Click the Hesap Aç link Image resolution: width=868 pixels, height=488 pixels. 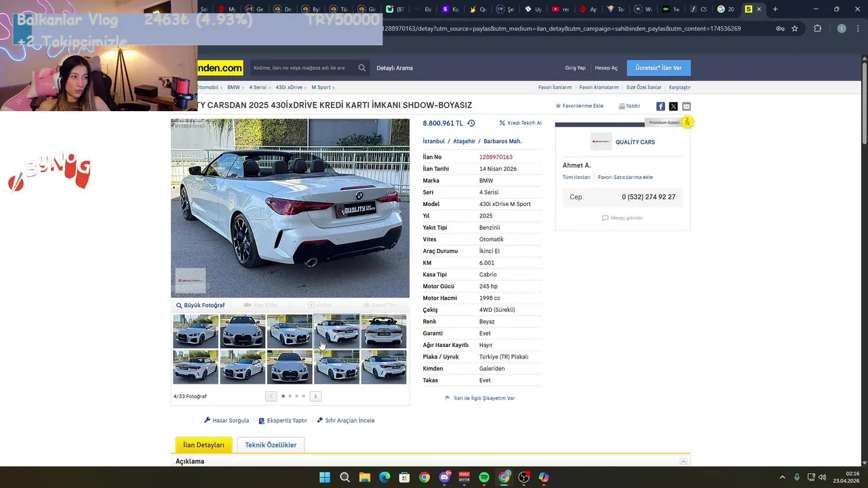[x=606, y=68]
